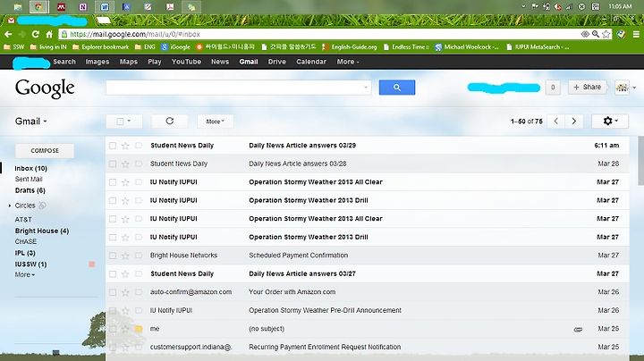Click the browser address bar URL
The image size is (644, 361).
tap(135, 34)
